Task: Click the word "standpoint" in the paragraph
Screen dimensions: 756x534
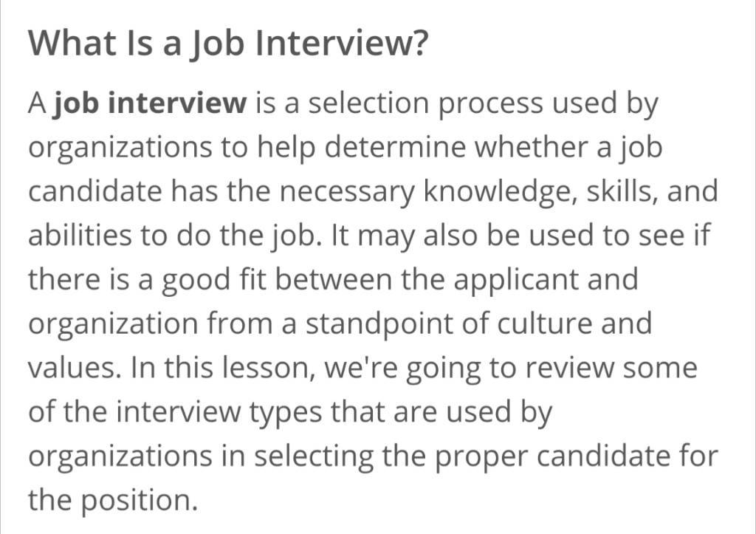Action: point(379,324)
